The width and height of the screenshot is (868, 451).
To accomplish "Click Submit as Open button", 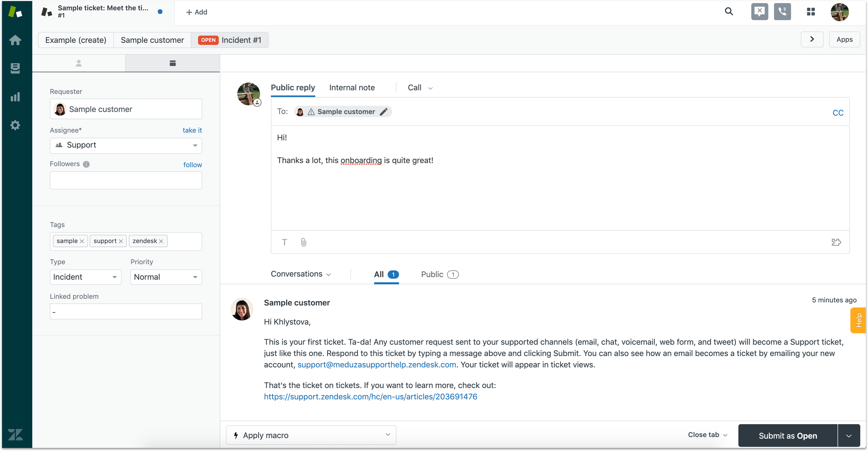I will (787, 436).
